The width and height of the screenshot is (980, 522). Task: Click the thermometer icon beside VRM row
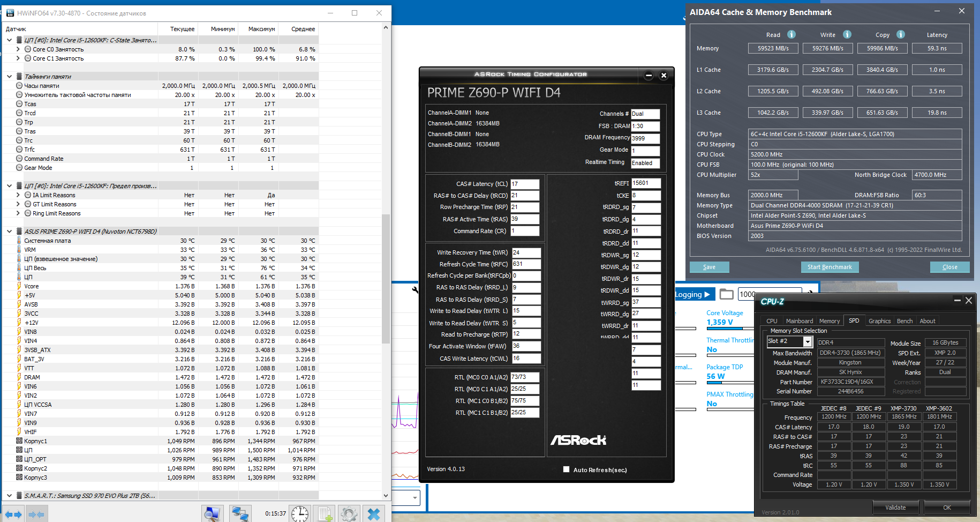point(19,250)
